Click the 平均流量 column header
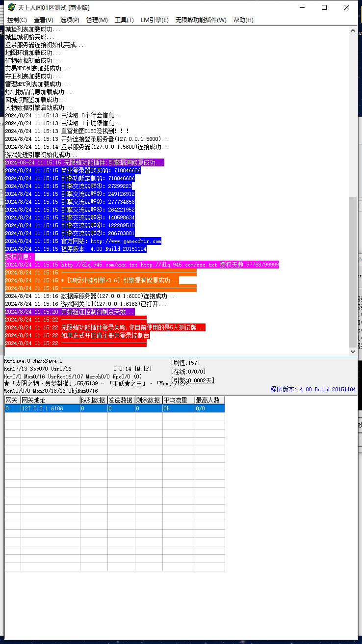 click(179, 400)
